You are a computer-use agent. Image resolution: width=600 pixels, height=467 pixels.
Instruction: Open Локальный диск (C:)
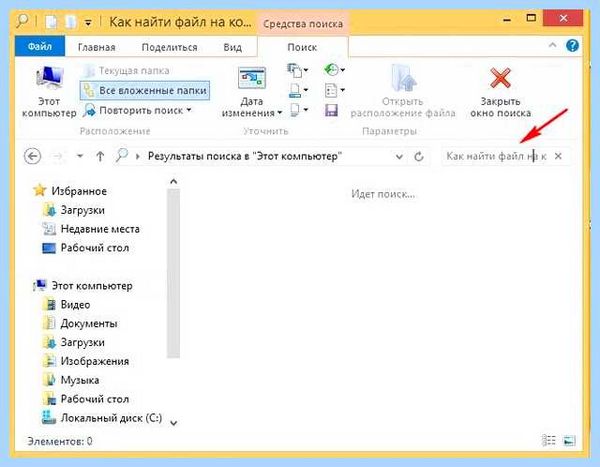coord(102,418)
